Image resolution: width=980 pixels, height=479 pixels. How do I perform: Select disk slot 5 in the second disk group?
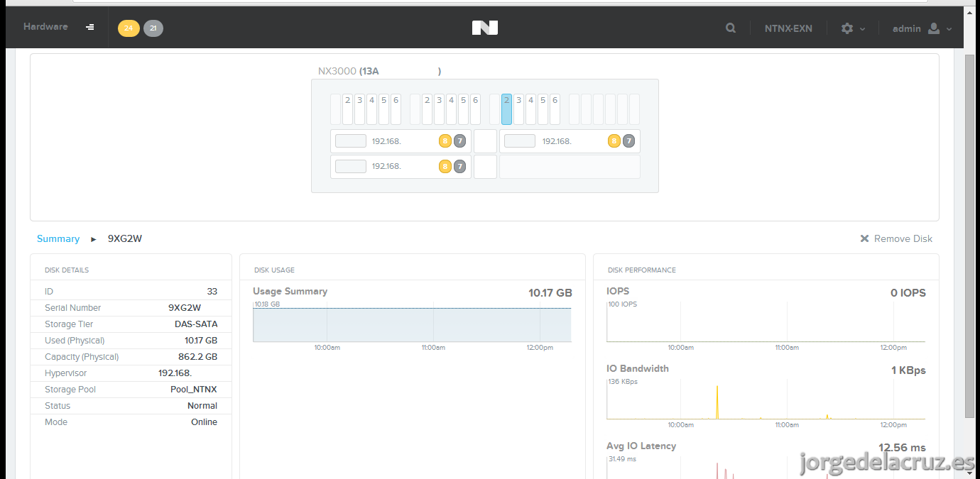click(x=463, y=109)
